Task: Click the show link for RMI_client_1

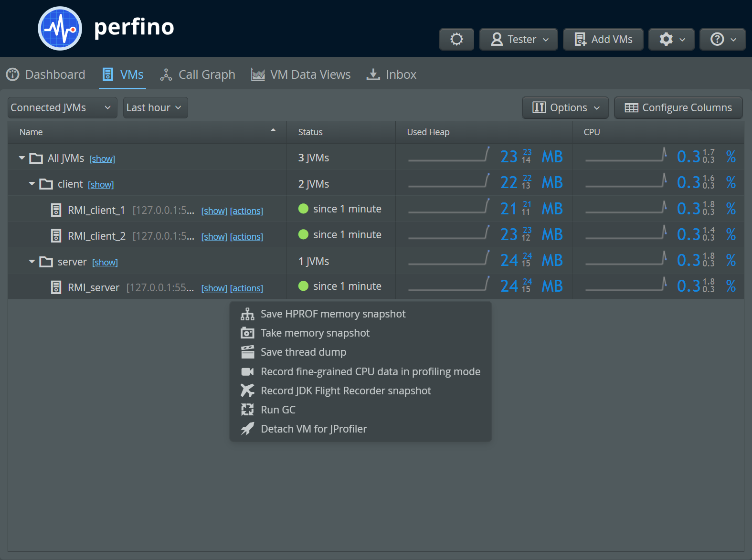Action: tap(214, 211)
